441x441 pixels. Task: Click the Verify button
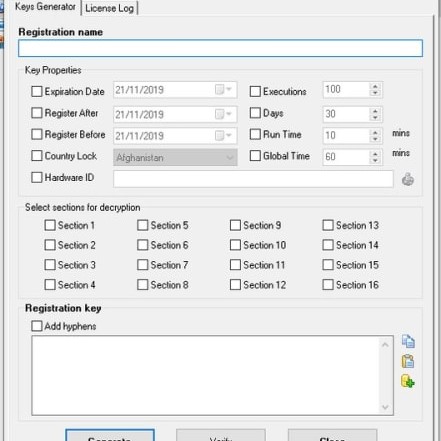[221, 435]
